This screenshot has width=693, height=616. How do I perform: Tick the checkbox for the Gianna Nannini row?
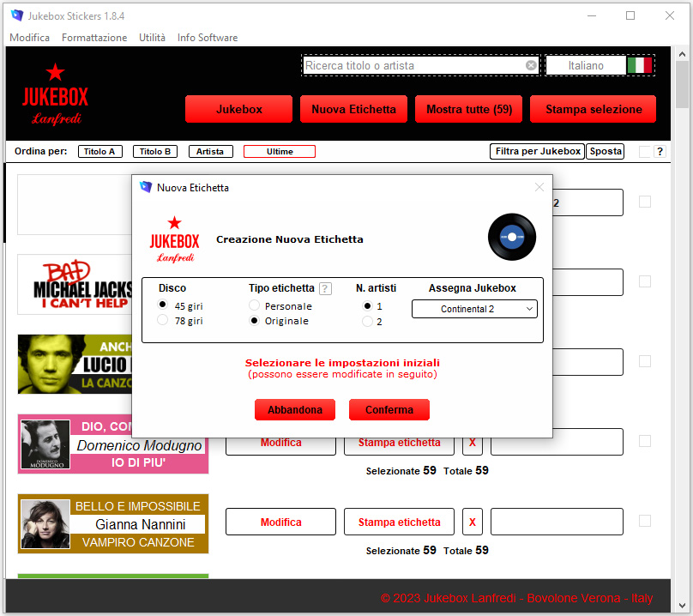tap(645, 521)
